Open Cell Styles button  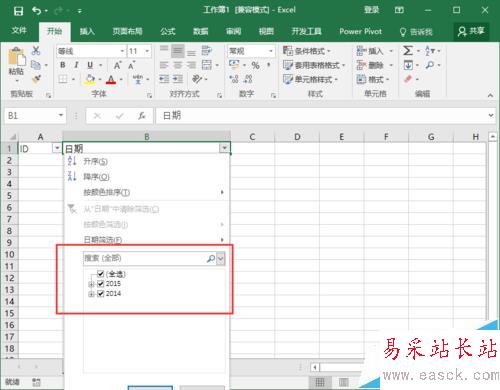pos(310,79)
